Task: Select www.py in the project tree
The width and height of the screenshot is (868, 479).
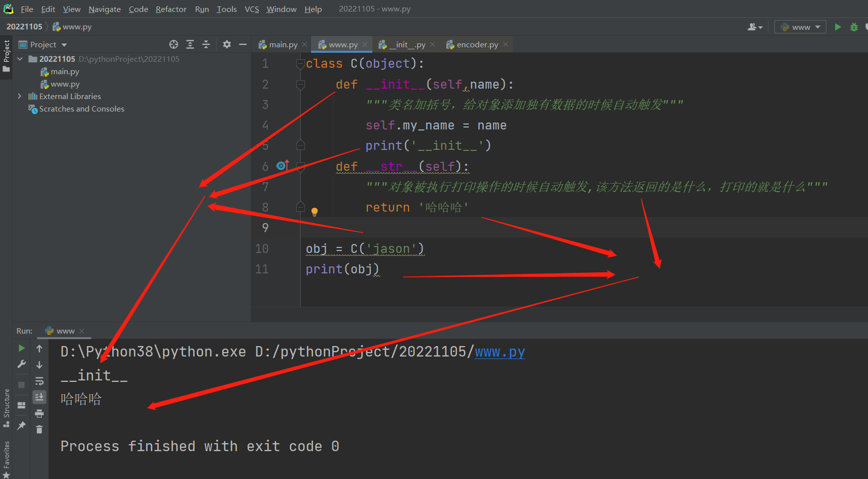Action: pyautogui.click(x=60, y=84)
